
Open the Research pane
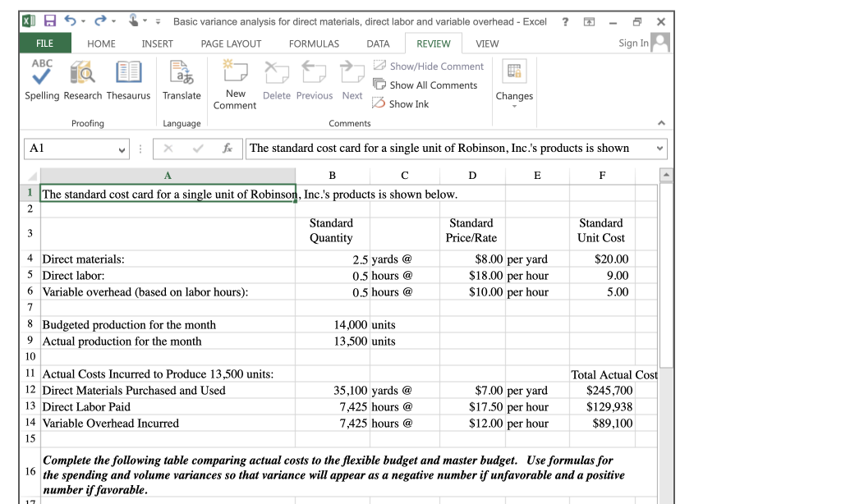83,80
